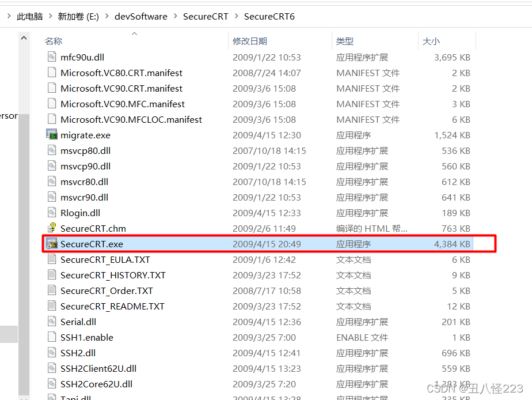Sort files by 类型 column header
The image size is (532, 400).
(345, 41)
